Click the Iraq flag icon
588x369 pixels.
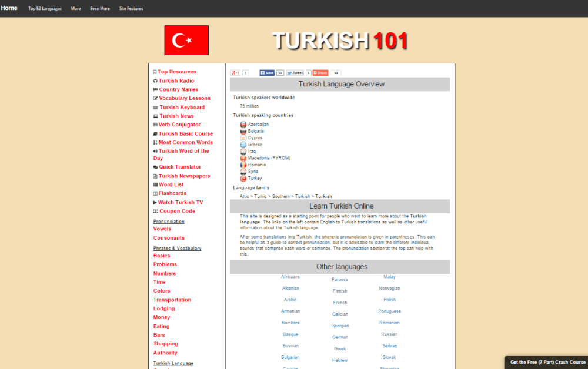[243, 152]
